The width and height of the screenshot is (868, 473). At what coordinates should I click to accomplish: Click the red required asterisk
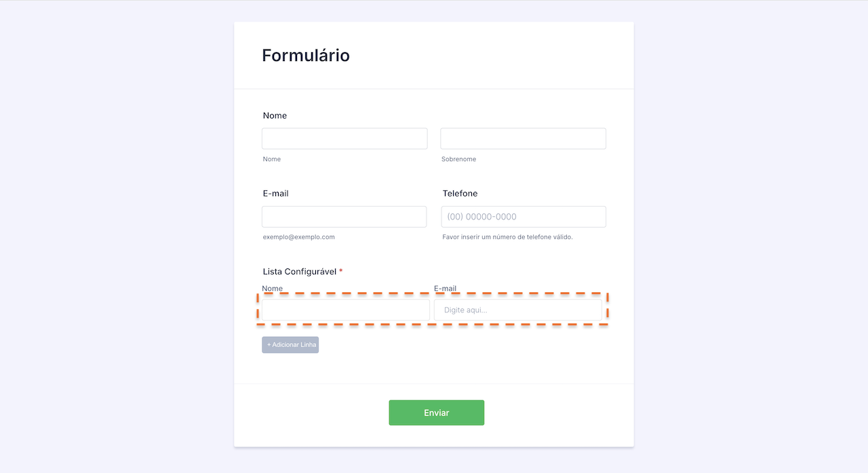pyautogui.click(x=341, y=272)
